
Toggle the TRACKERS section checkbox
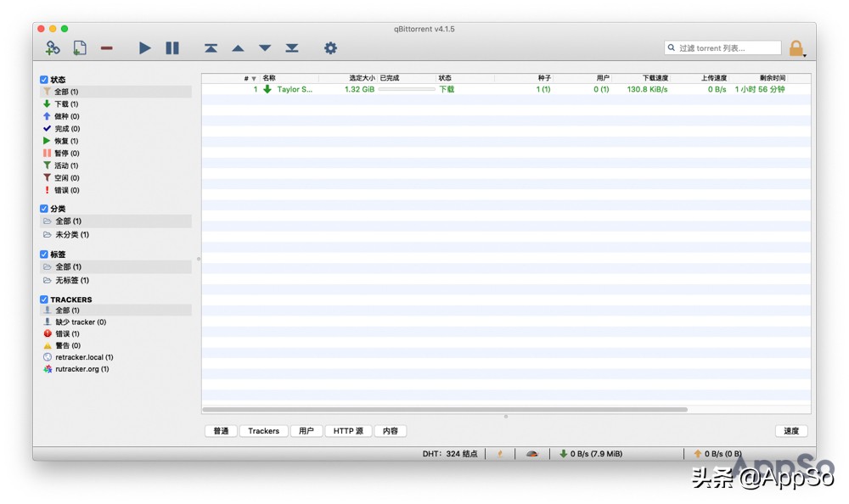[x=44, y=300]
